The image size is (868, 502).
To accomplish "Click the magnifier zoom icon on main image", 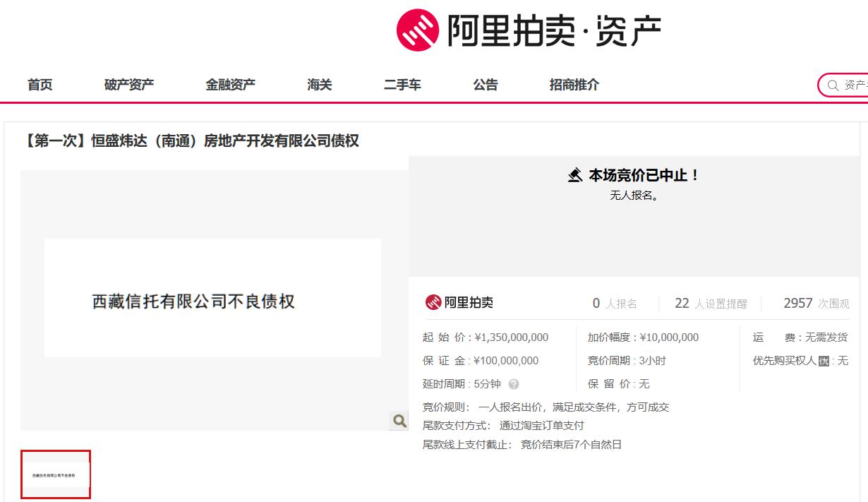I will [399, 421].
